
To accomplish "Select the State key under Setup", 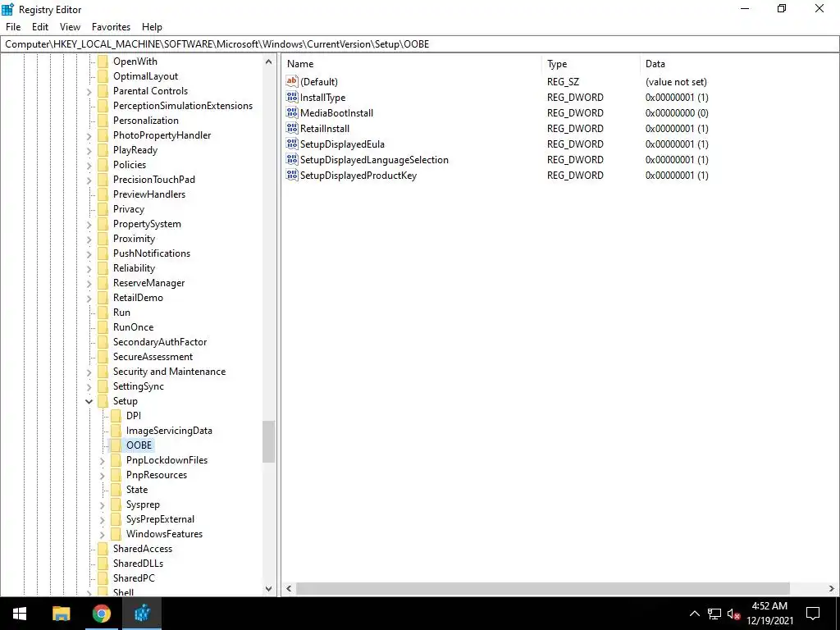I will (137, 489).
